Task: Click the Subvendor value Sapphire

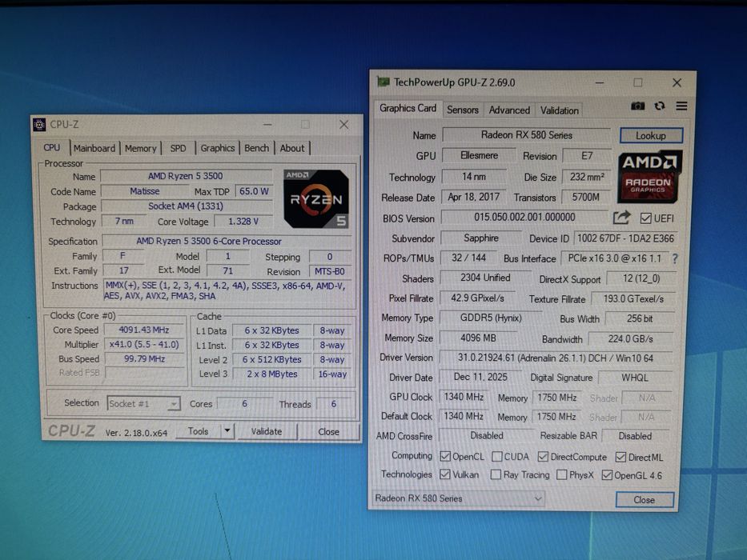Action: pyautogui.click(x=481, y=238)
